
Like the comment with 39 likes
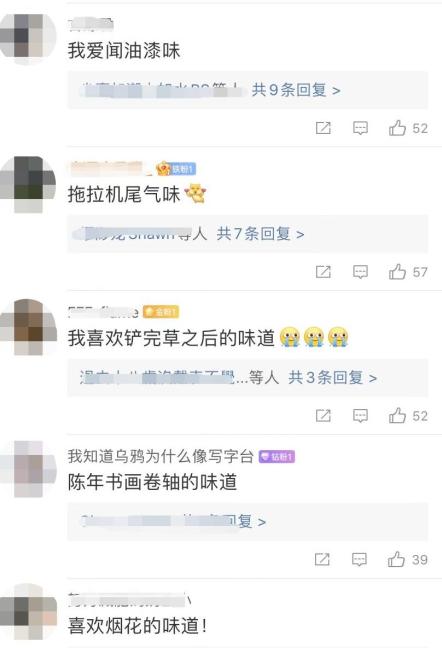tap(396, 559)
